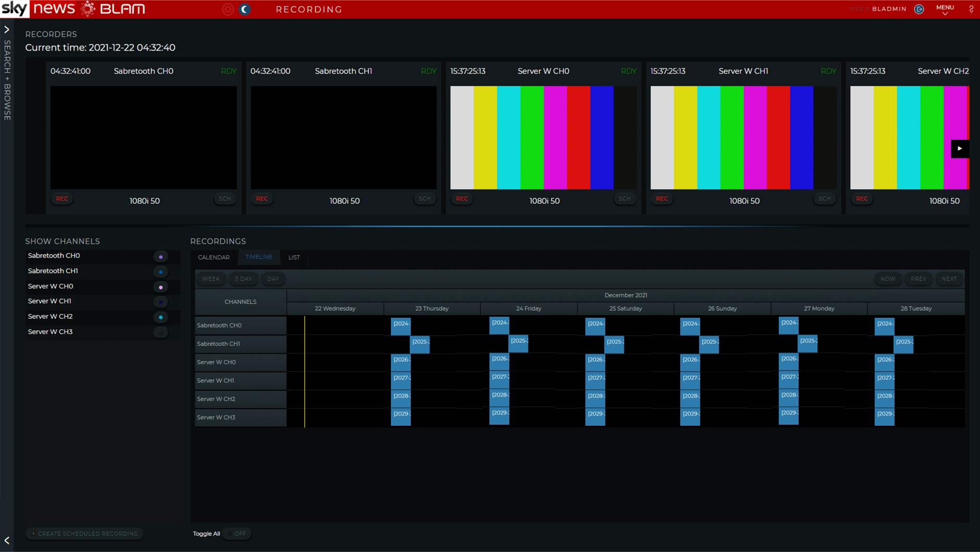Set timeline view to Day
Image resolution: width=980 pixels, height=552 pixels.
273,279
